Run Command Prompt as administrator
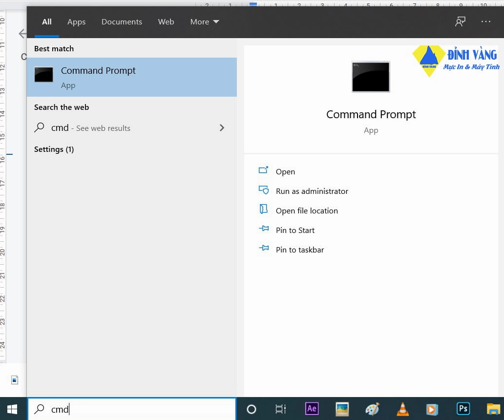 pyautogui.click(x=312, y=191)
